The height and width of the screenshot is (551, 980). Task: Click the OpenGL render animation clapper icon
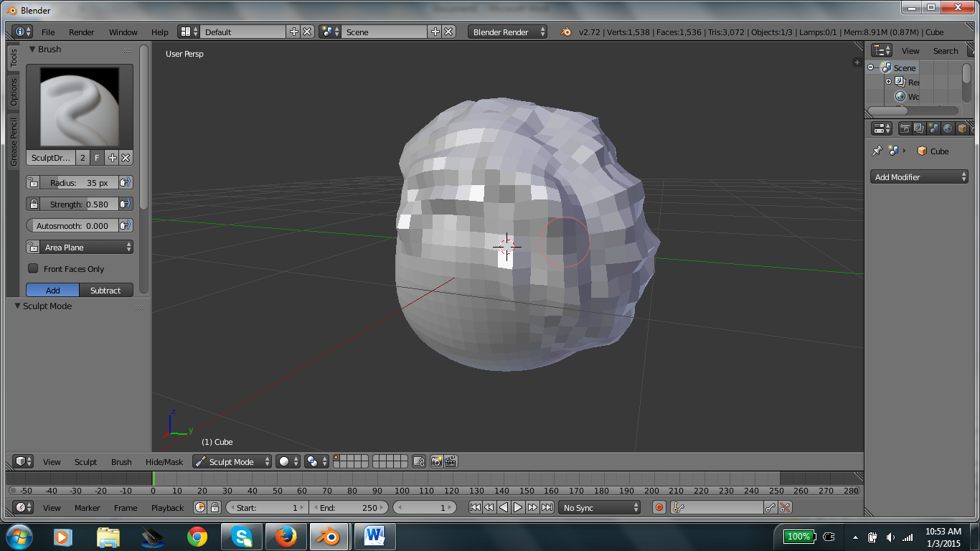click(451, 461)
